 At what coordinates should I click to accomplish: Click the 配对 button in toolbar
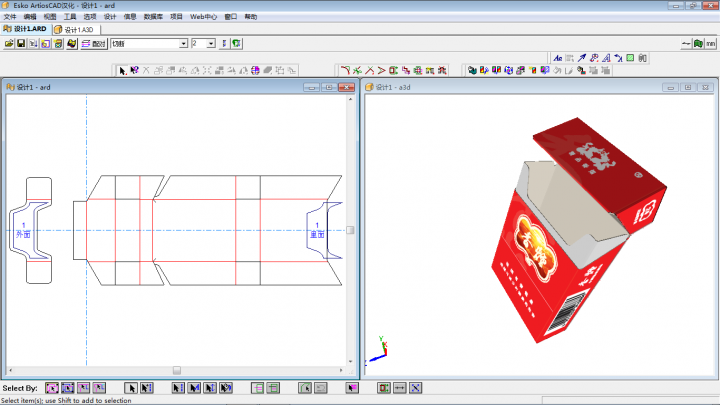94,44
